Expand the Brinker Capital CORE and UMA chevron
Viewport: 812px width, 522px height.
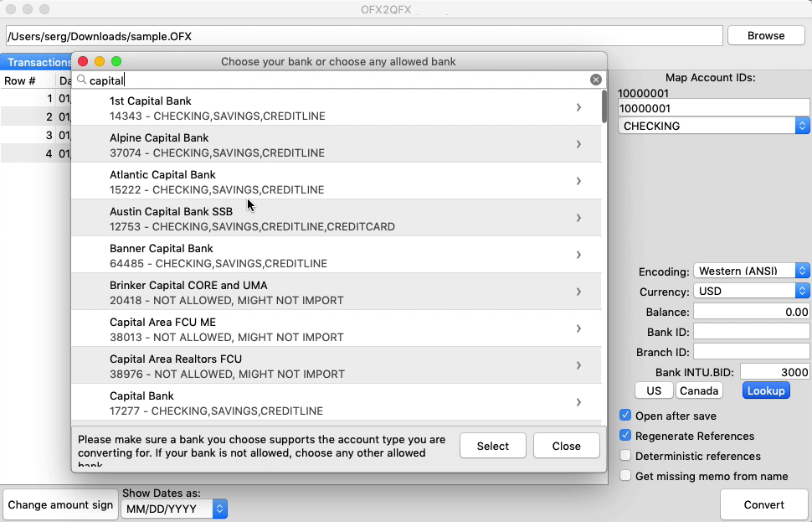coord(578,292)
